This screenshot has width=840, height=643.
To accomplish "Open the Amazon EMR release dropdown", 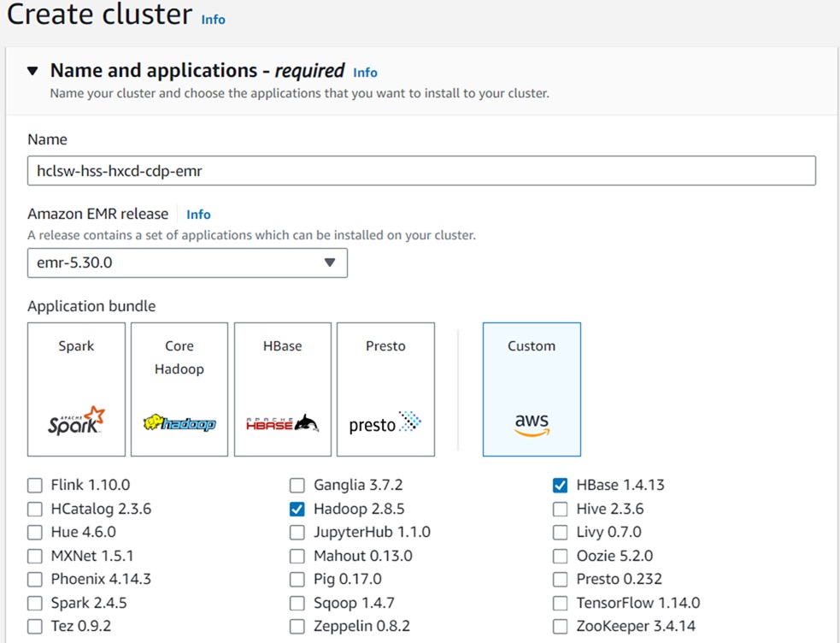I will click(187, 263).
